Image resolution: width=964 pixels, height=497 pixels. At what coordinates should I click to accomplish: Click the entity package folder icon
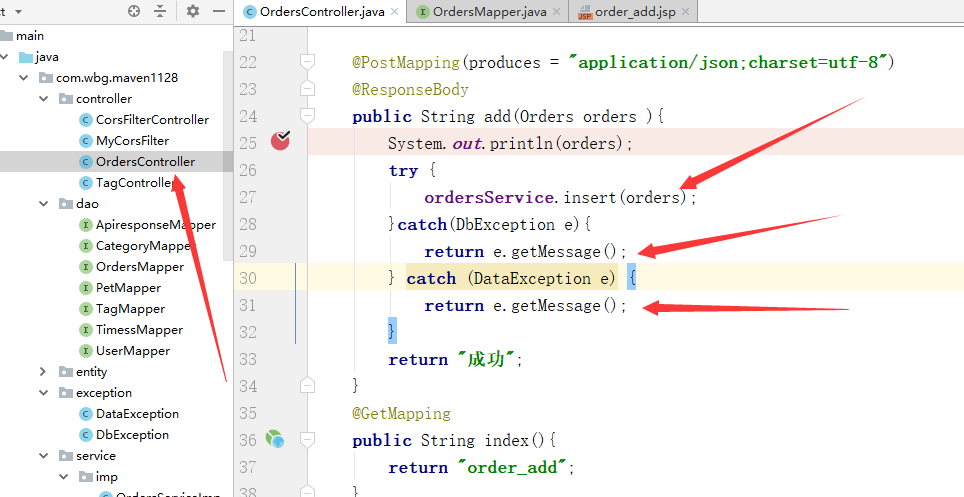[x=66, y=372]
